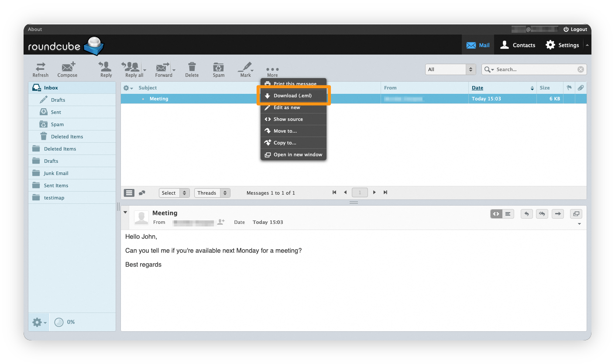This screenshot has width=615, height=364.
Task: Open the About link
Action: (x=35, y=29)
